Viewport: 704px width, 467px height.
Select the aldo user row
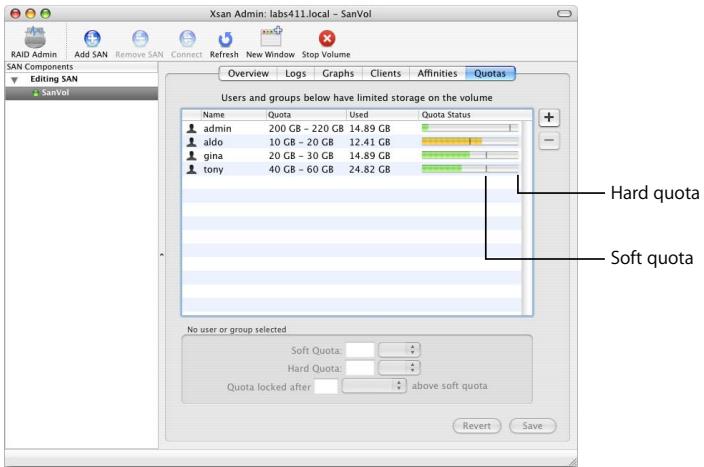[x=352, y=142]
